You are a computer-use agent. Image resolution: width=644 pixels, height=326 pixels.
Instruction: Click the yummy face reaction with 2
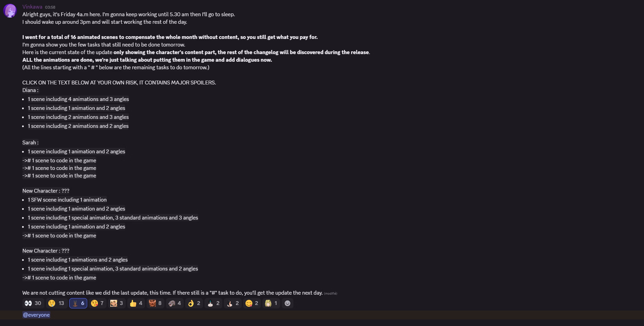coord(252,303)
